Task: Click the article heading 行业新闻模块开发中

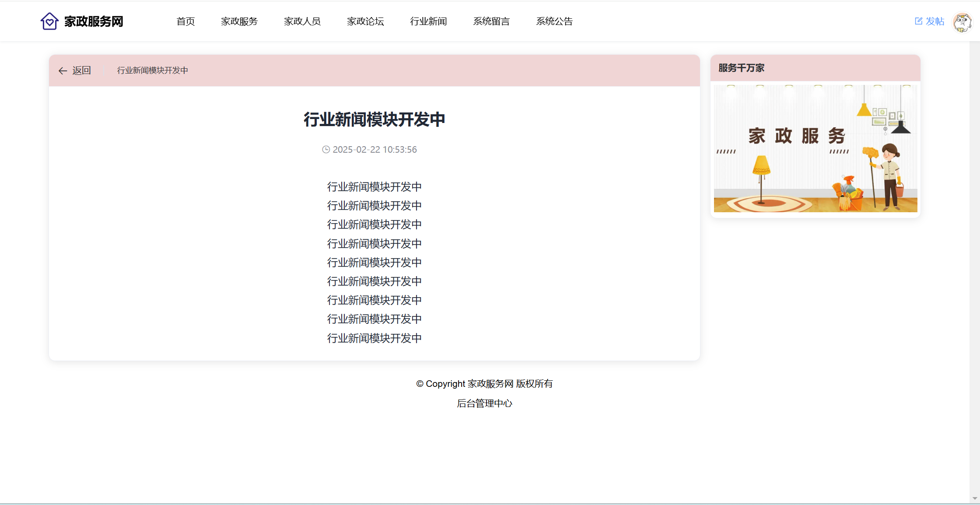Action: point(374,119)
